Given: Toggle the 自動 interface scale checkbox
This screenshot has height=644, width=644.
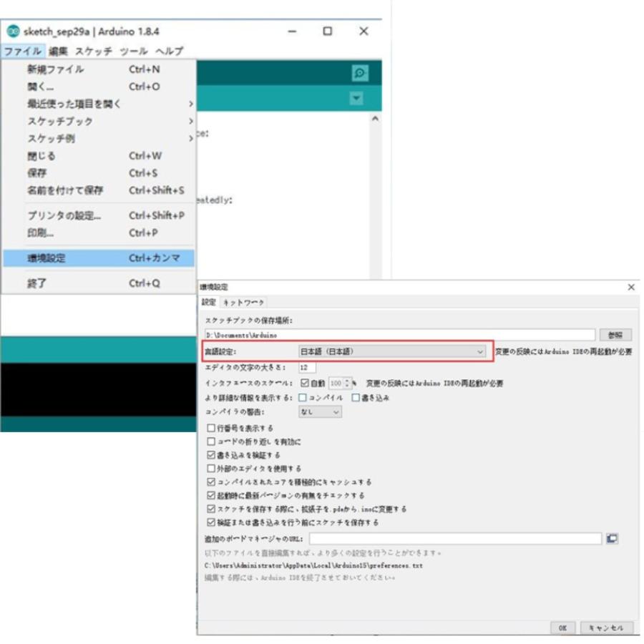Looking at the screenshot, I should coord(305,384).
